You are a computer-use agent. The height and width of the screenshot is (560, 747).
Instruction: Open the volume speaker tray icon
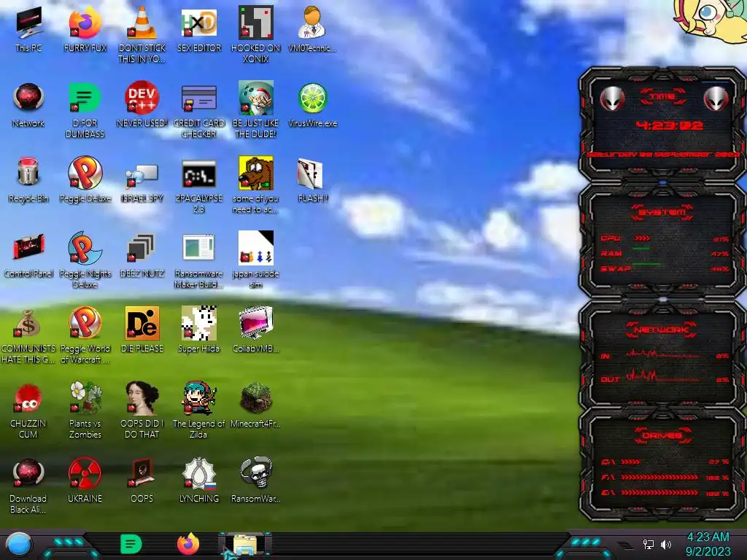pos(666,544)
